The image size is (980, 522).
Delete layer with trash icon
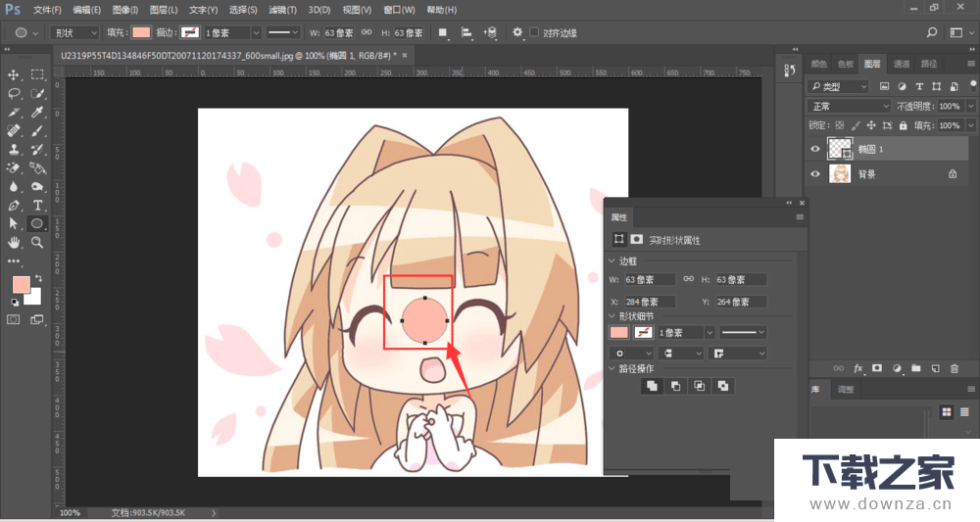955,368
